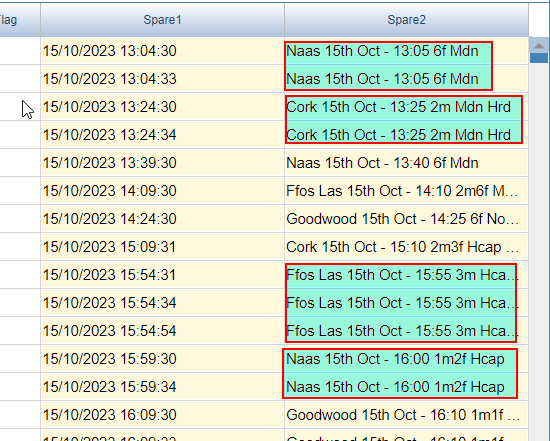
Task: Select Naas 13:05 6f Mdn cell beside 13:04:30
Action: [x=406, y=51]
